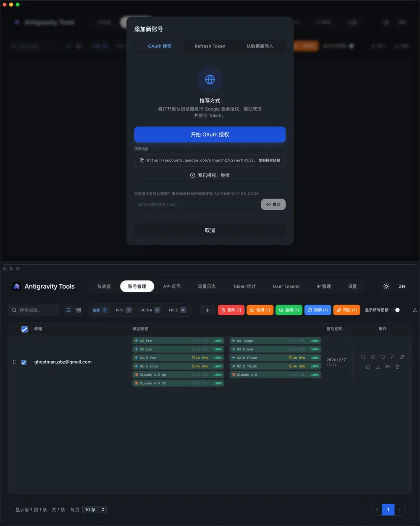
Task: Click the G3 Image quota bar
Action: coord(276,341)
